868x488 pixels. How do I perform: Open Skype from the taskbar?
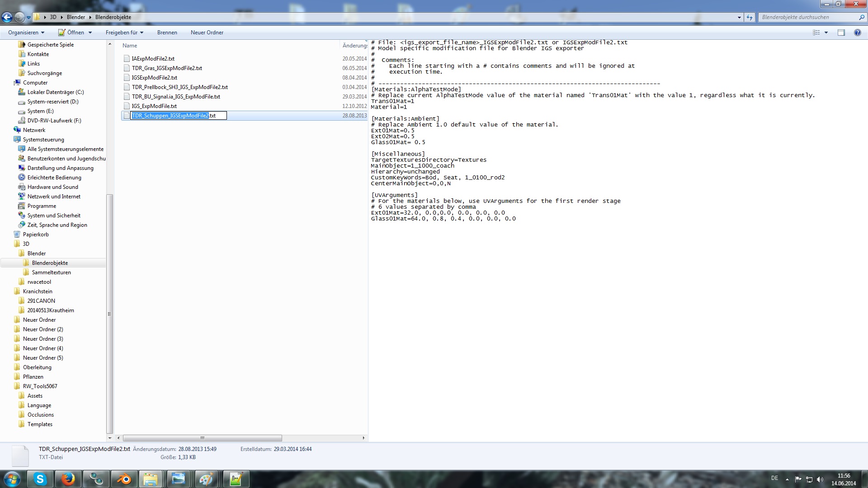pyautogui.click(x=40, y=479)
